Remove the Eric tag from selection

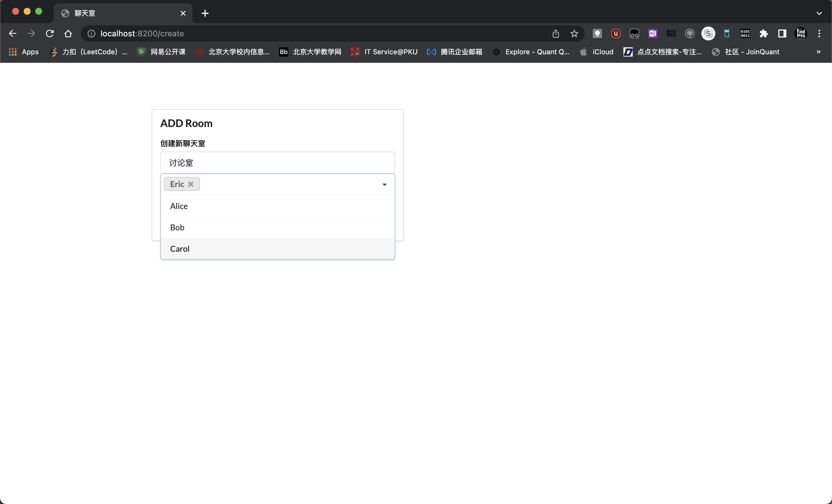(191, 184)
